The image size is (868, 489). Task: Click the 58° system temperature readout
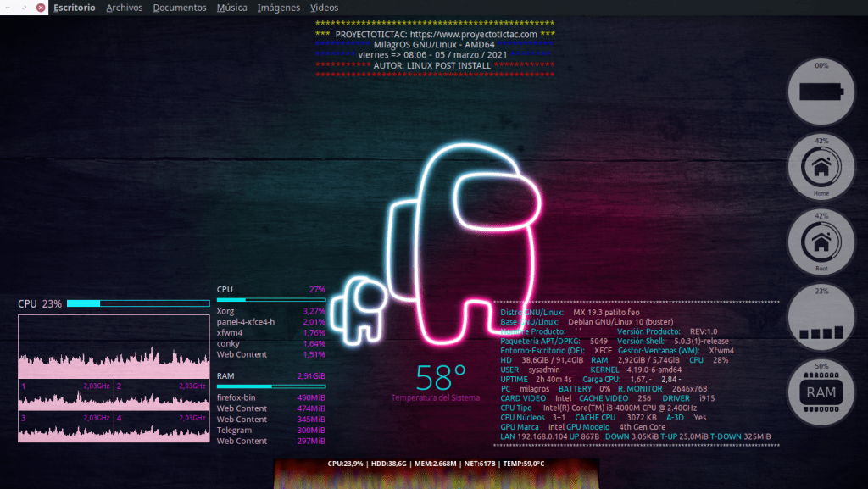click(440, 376)
